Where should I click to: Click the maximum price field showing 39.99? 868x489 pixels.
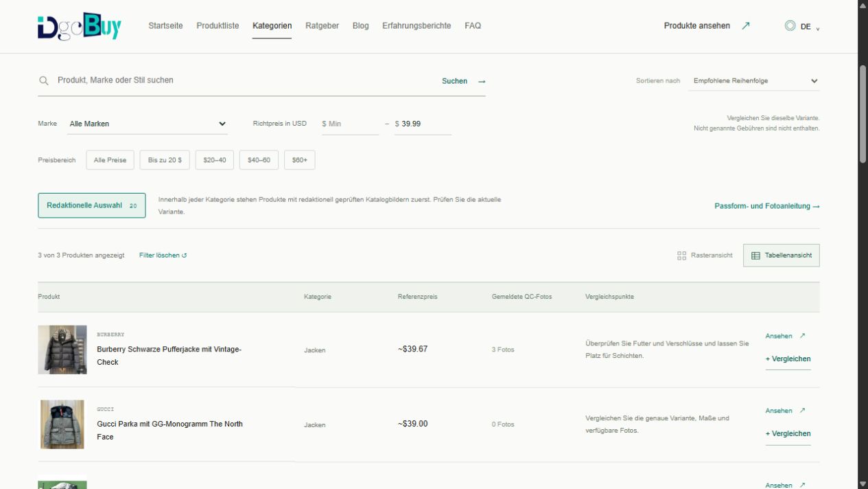[423, 124]
